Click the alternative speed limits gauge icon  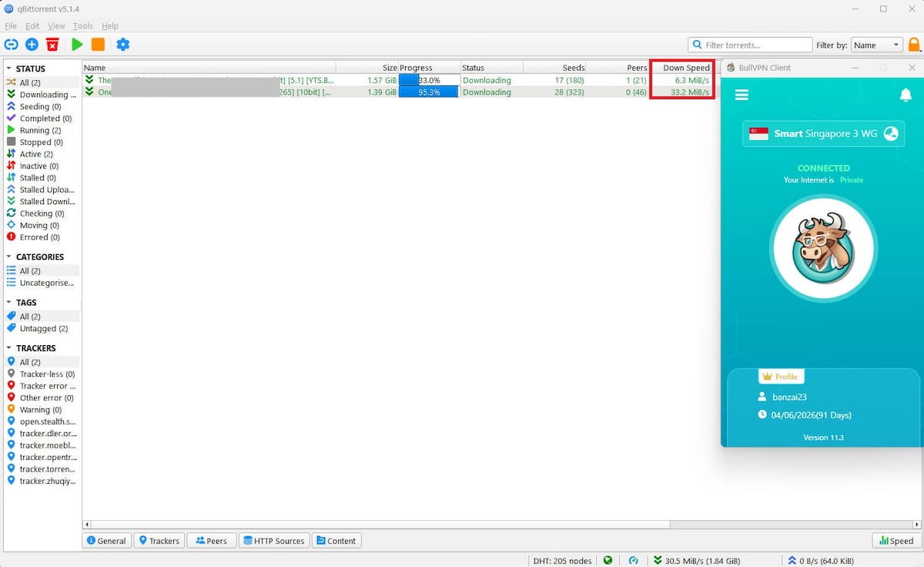[x=633, y=560]
